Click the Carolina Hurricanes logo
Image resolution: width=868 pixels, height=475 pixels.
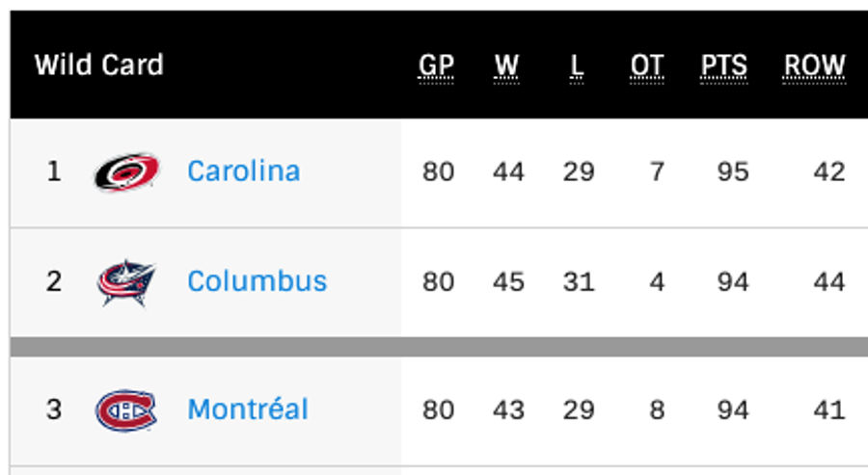point(126,172)
